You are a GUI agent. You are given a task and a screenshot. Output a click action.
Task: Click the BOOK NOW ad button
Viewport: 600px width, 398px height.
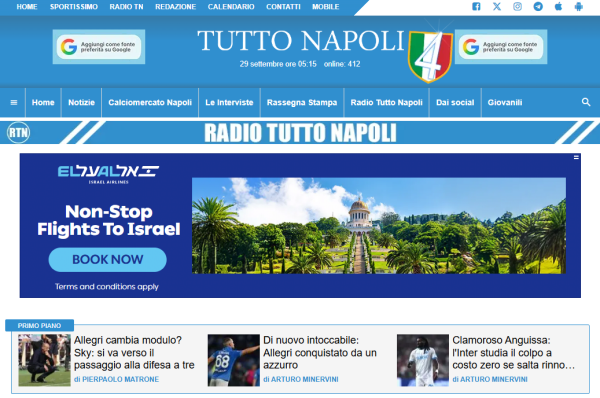pyautogui.click(x=108, y=259)
